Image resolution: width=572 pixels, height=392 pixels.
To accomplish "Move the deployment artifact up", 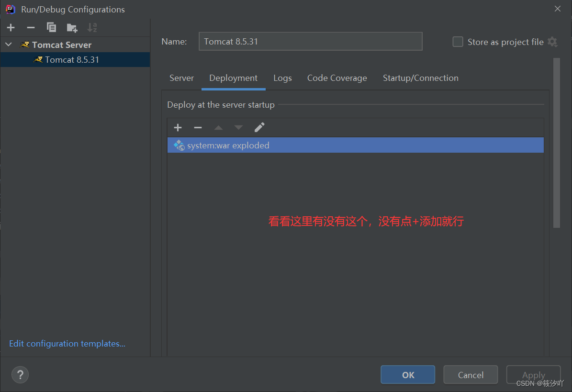I will [218, 127].
